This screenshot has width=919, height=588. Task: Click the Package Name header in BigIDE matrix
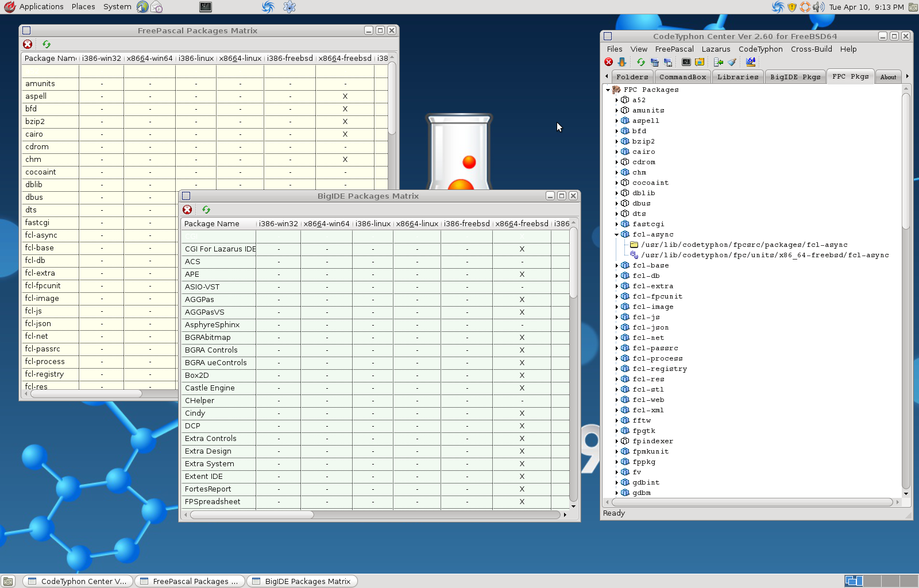point(218,223)
